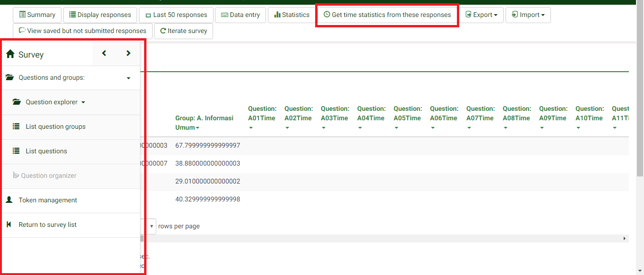
Task: Open the Export dropdown
Action: pyautogui.click(x=481, y=15)
